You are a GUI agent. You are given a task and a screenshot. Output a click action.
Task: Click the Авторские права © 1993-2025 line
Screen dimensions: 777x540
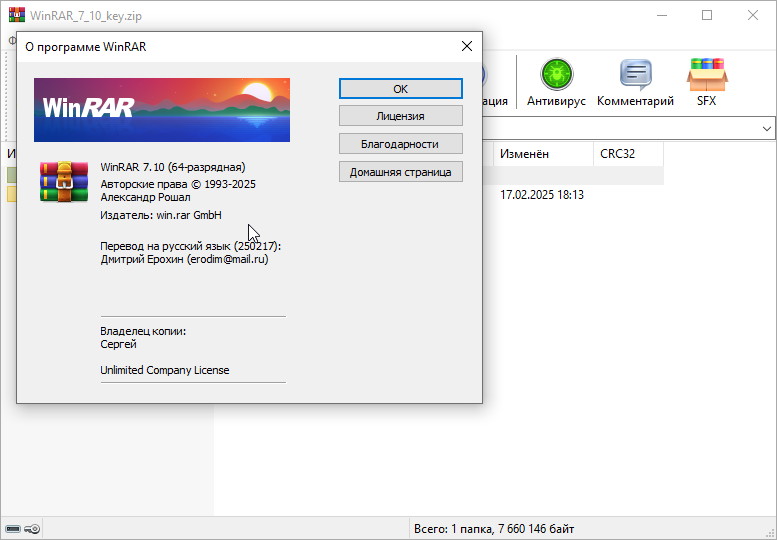point(178,184)
